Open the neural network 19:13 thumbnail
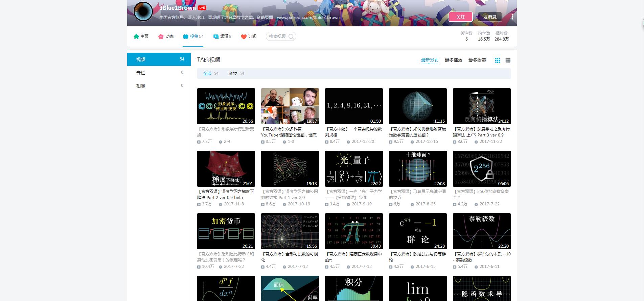 pyautogui.click(x=290, y=169)
